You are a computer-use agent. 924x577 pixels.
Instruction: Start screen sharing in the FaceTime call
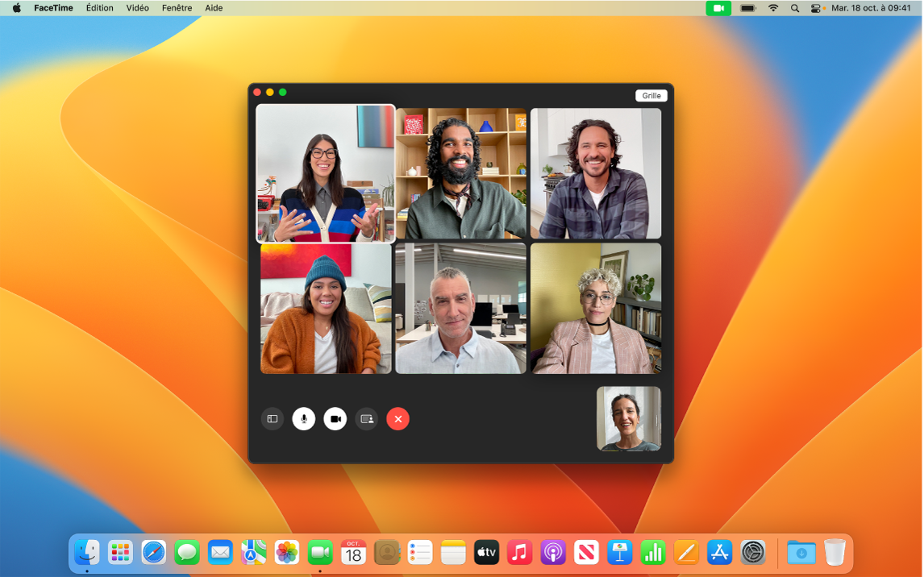click(366, 418)
